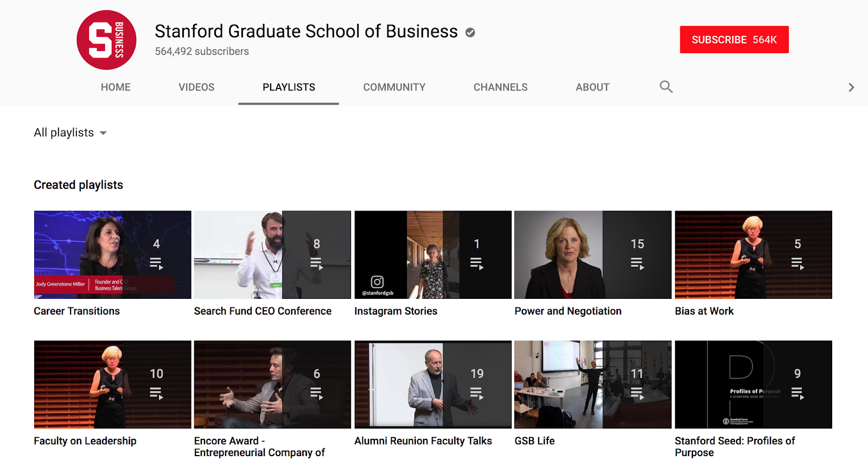Click the Power and Negotiation thumbnail image
The width and height of the screenshot is (868, 467).
[x=593, y=255]
